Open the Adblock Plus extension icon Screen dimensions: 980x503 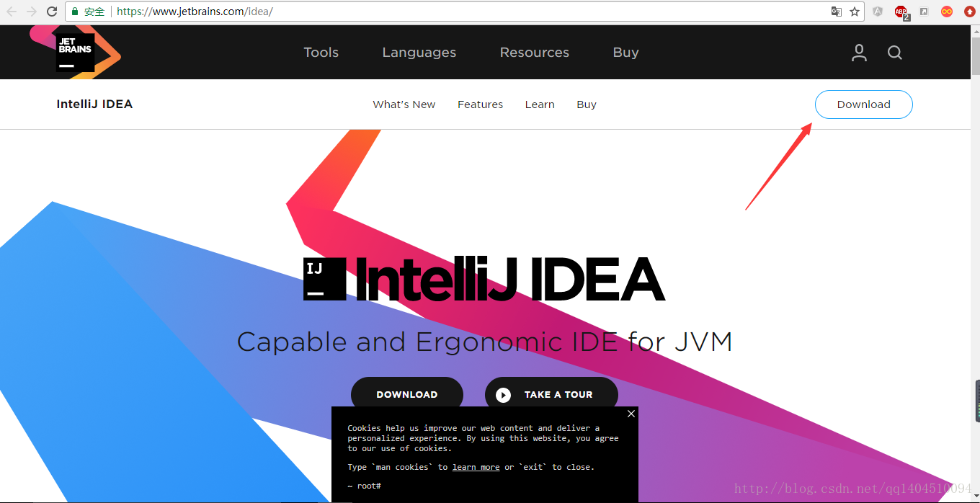pos(901,12)
